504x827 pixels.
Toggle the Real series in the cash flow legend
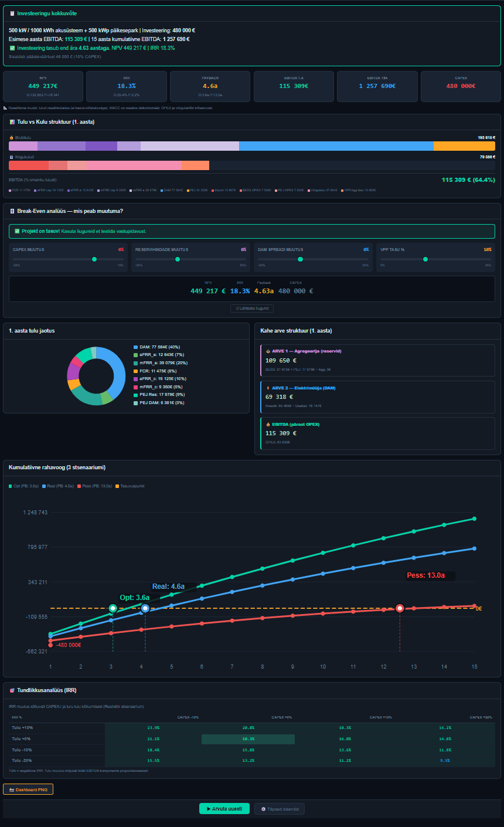[x=58, y=486]
